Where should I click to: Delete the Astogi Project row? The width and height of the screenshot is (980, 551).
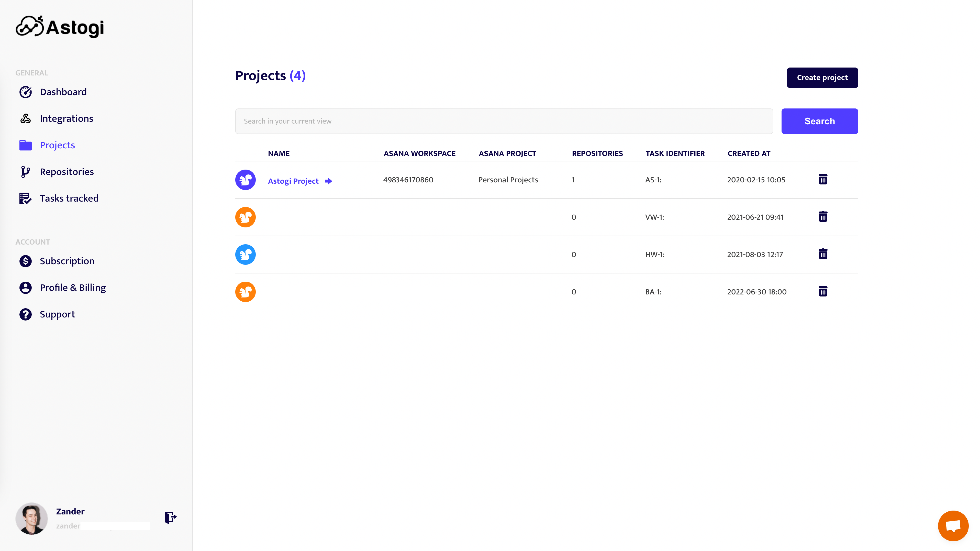tap(822, 179)
